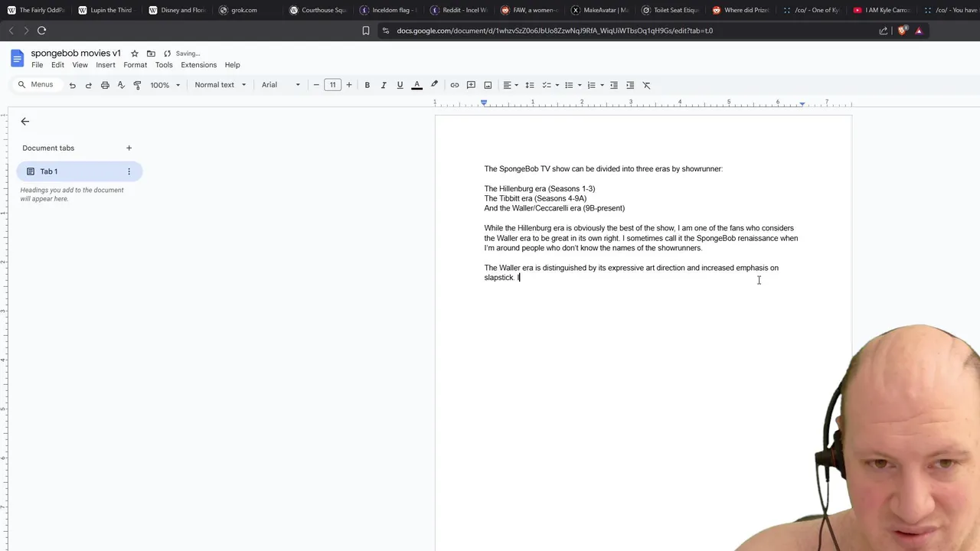Decrease paragraph indent
980x551 pixels.
(x=613, y=85)
